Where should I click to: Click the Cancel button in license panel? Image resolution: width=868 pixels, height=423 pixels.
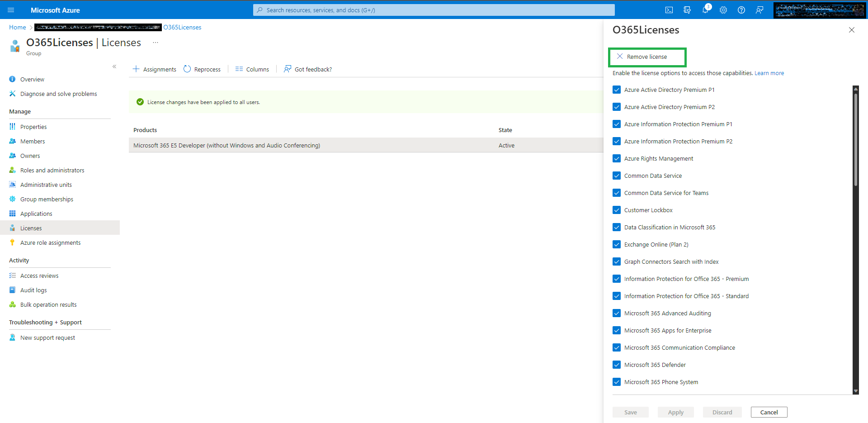769,412
